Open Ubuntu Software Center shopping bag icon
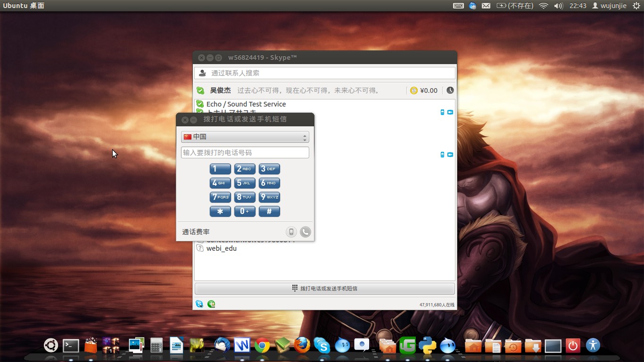The width and height of the screenshot is (644, 362). pos(91,346)
